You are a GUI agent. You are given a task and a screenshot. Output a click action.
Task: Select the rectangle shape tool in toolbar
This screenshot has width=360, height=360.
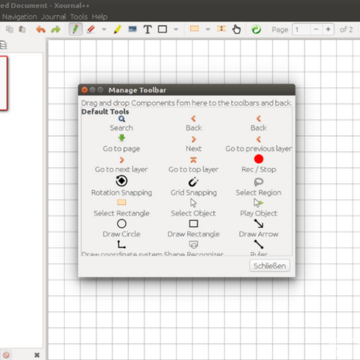pos(162,29)
